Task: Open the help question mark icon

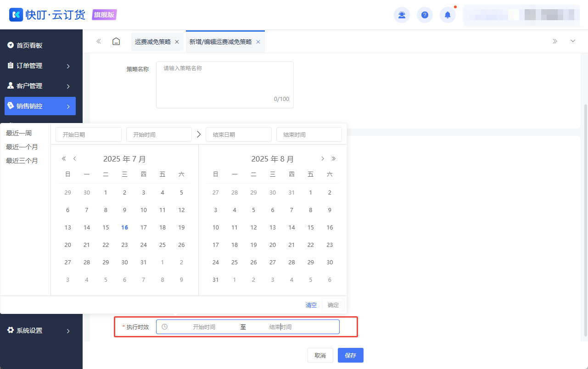Action: pos(425,15)
